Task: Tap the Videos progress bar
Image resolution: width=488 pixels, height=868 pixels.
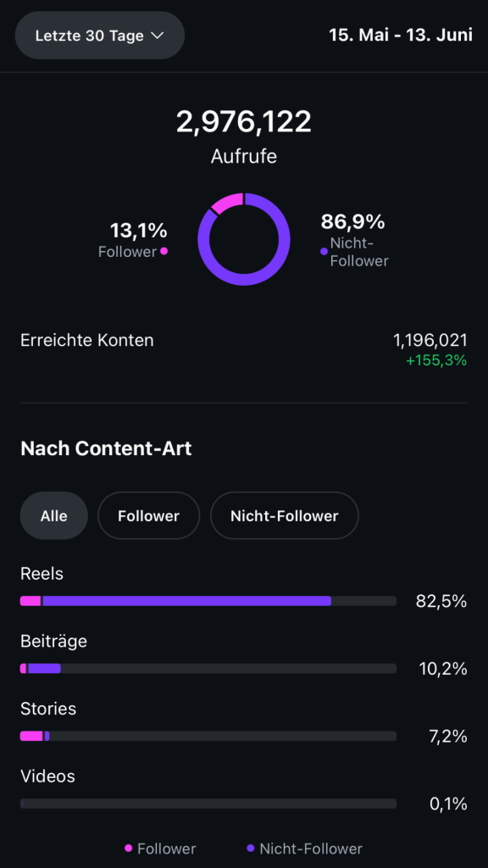Action: pos(208,804)
